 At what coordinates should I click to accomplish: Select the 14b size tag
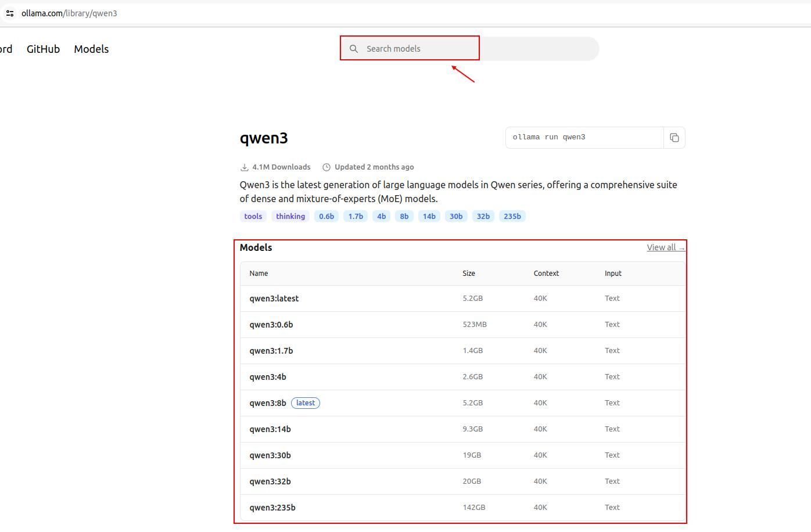[x=429, y=216]
